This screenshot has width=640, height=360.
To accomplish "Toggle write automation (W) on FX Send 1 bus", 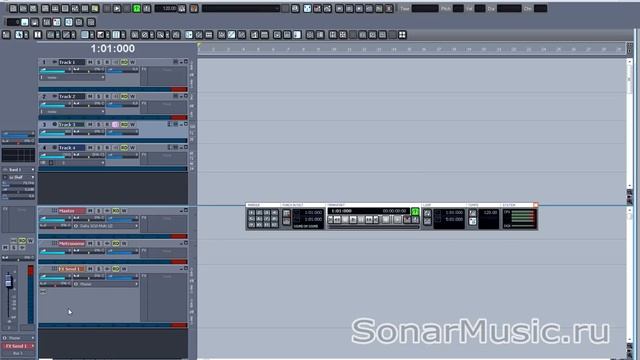I will click(x=124, y=269).
